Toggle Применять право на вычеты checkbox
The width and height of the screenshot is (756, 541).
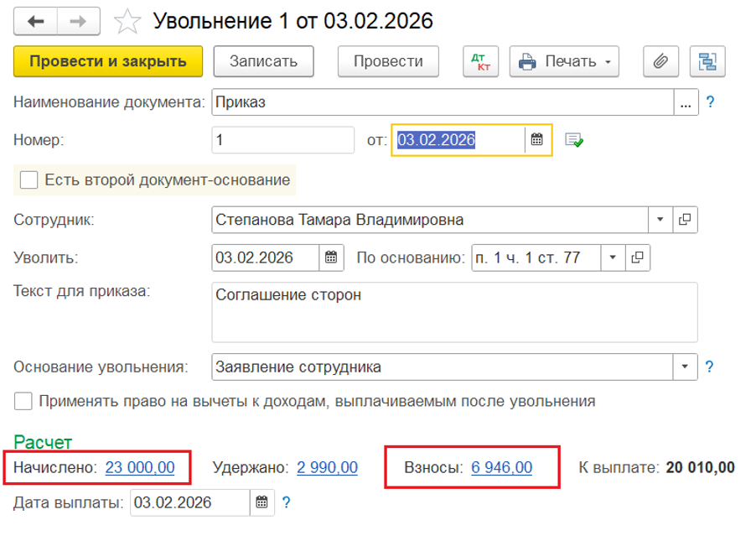pyautogui.click(x=24, y=401)
